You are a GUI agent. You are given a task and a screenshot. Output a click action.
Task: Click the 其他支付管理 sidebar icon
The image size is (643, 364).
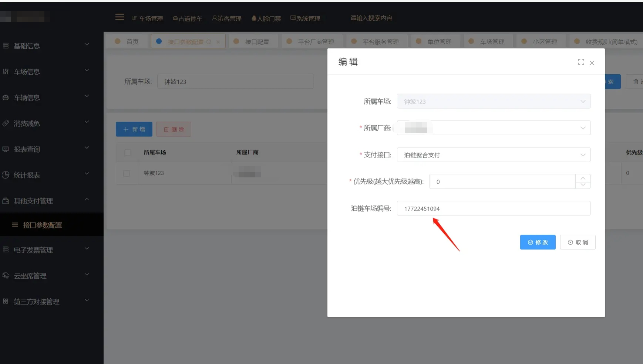click(6, 201)
